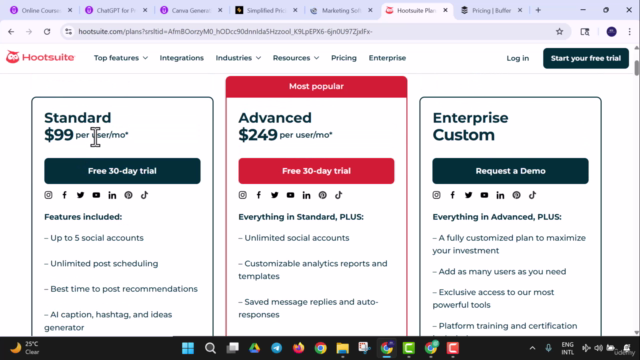Click Instagram icon in Advanced plan
Screen dimensions: 640x360
pos(242,195)
